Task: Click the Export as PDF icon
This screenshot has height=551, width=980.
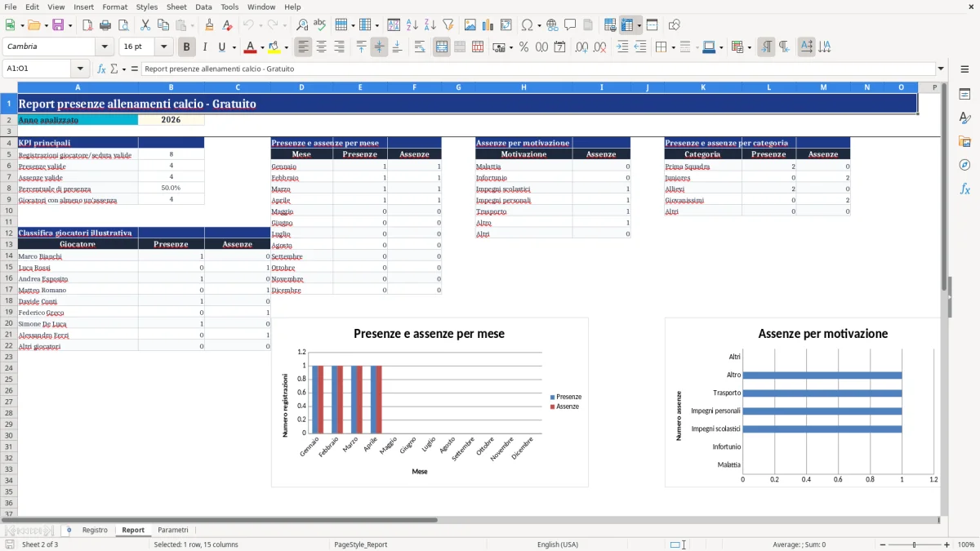Action: (87, 25)
